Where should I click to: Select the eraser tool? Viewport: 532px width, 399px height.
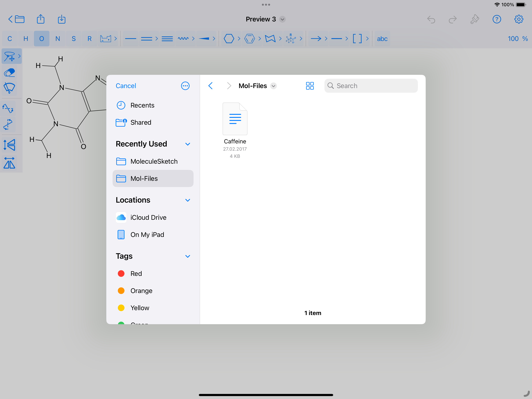9,72
